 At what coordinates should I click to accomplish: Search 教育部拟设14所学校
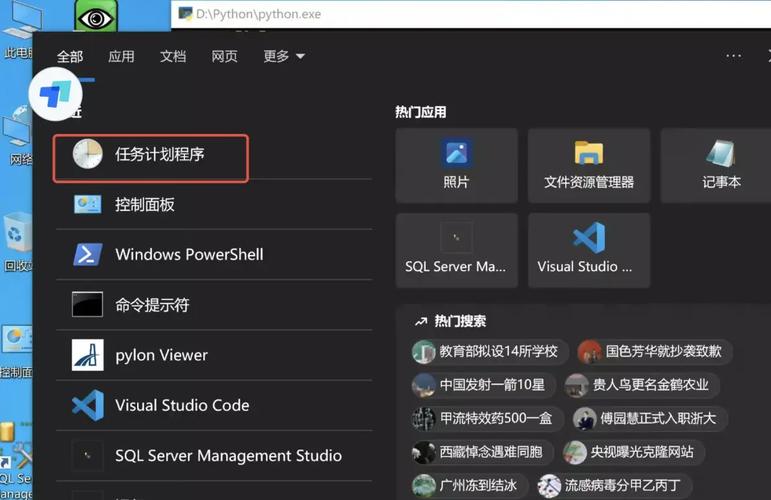tap(489, 352)
